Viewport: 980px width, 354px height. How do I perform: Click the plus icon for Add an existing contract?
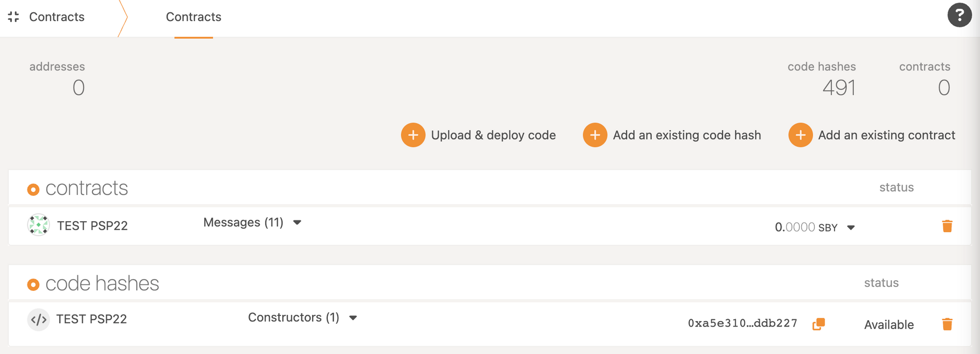tap(800, 135)
